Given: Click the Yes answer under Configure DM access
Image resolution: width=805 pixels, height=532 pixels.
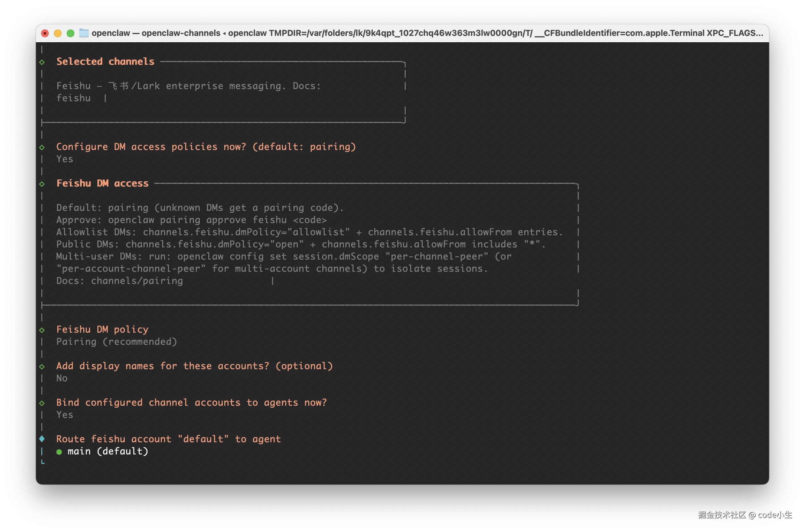Looking at the screenshot, I should click(64, 159).
